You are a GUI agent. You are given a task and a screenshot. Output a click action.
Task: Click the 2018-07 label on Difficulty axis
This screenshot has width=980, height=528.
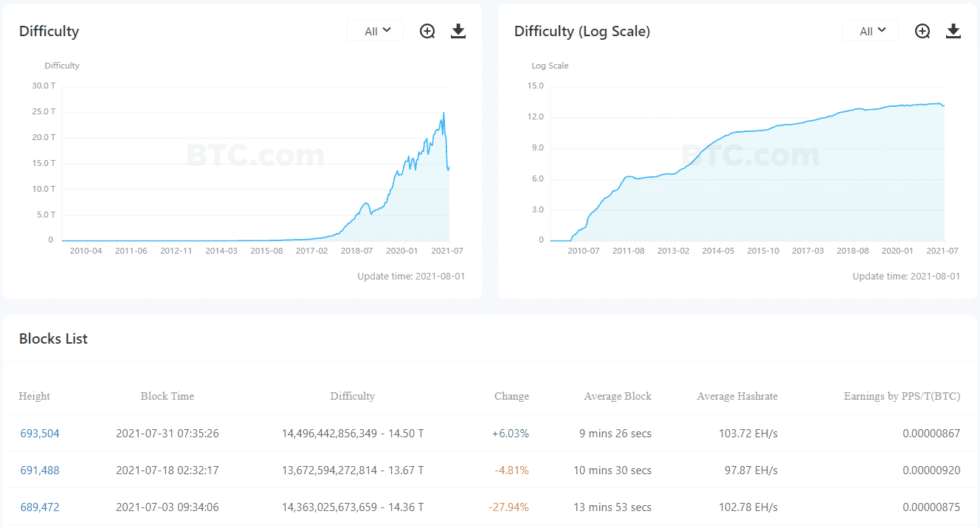[x=356, y=251]
